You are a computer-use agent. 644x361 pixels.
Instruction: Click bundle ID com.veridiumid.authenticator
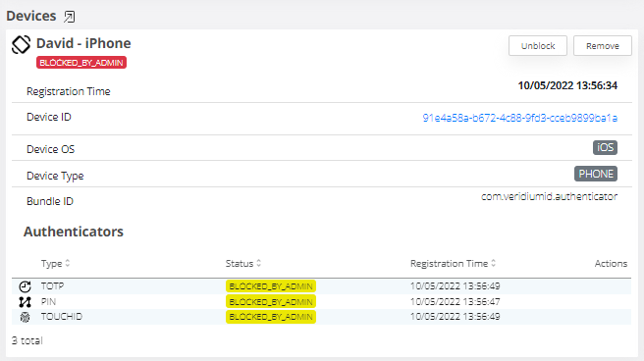[549, 196]
